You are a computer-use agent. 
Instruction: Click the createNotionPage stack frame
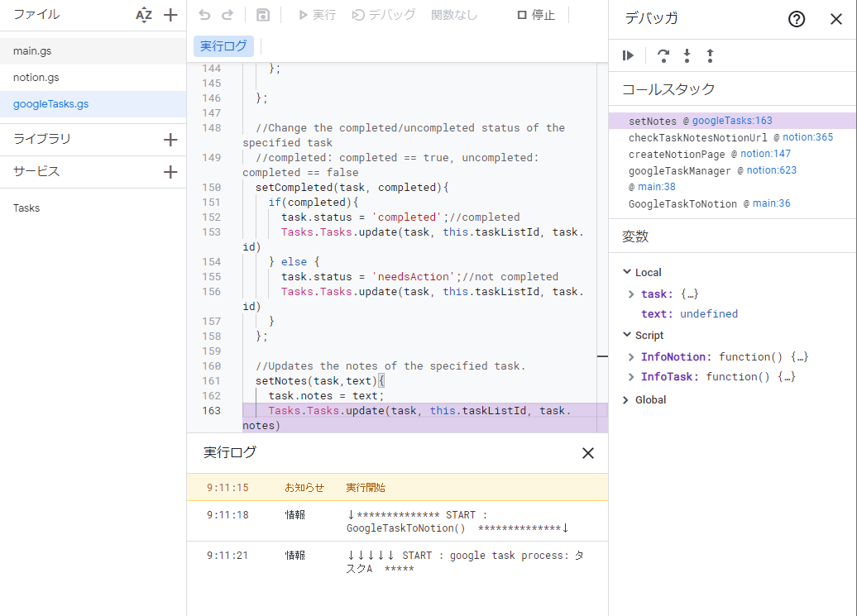tap(677, 154)
